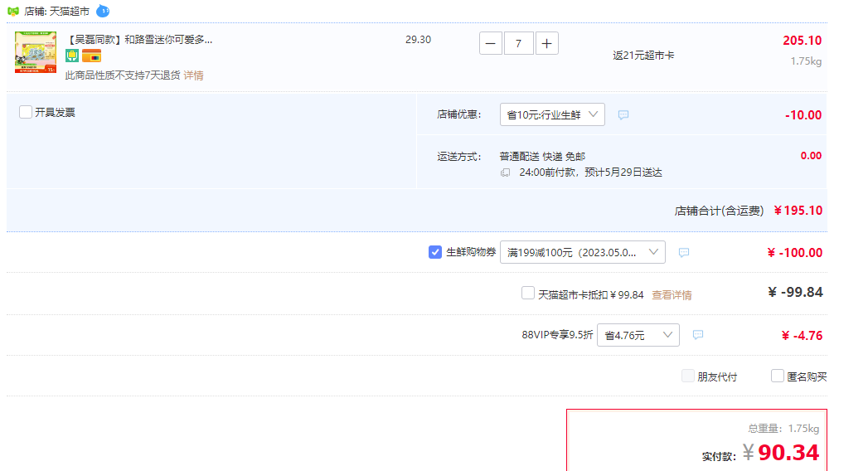
Task: Click the 88VIP discount amount ¥ -4.76
Action: pos(802,335)
